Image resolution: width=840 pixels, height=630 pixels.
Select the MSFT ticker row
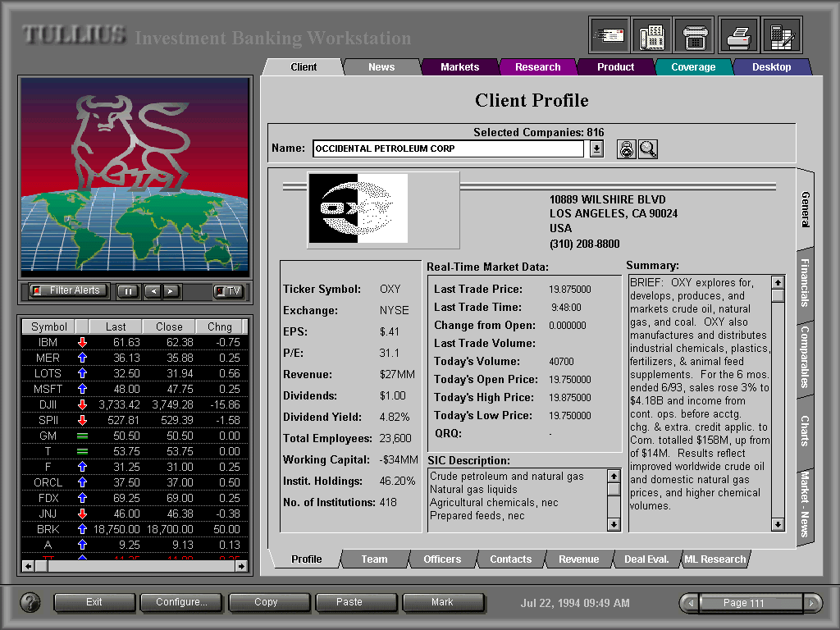coord(135,389)
